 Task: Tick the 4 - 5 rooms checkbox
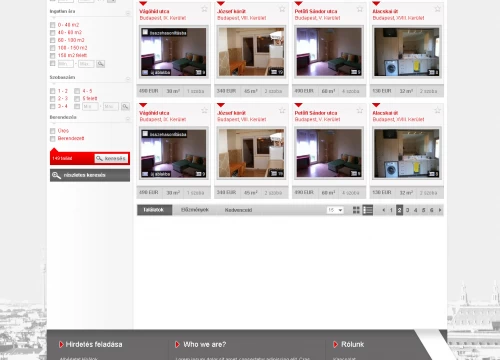[77, 91]
